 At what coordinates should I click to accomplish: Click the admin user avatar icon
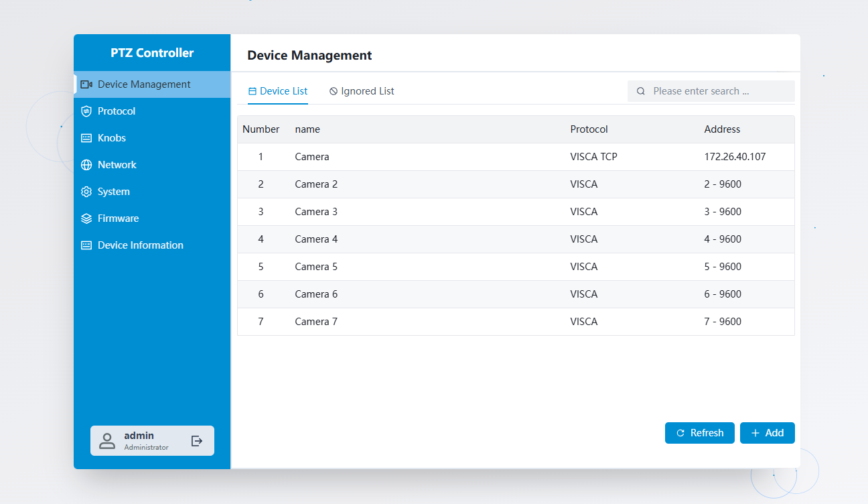(x=107, y=441)
